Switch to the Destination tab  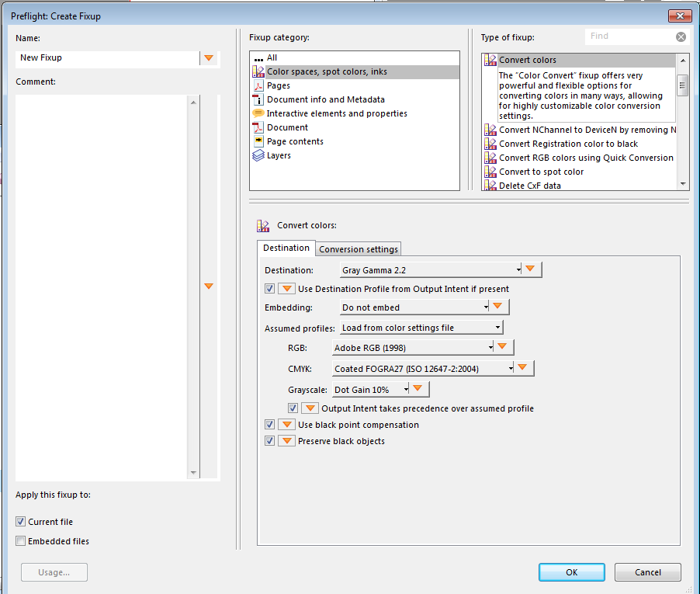[x=286, y=248]
